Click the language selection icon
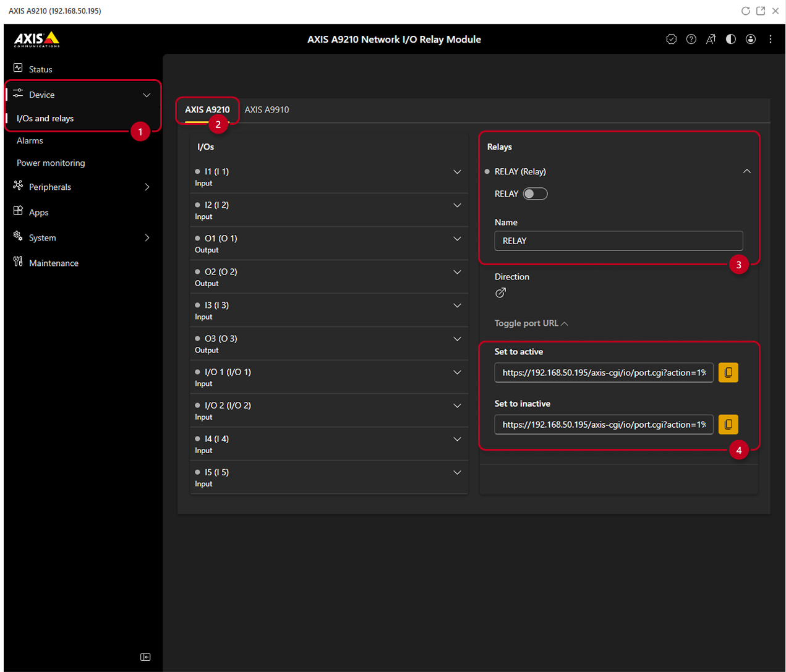The image size is (786, 672). click(x=711, y=39)
